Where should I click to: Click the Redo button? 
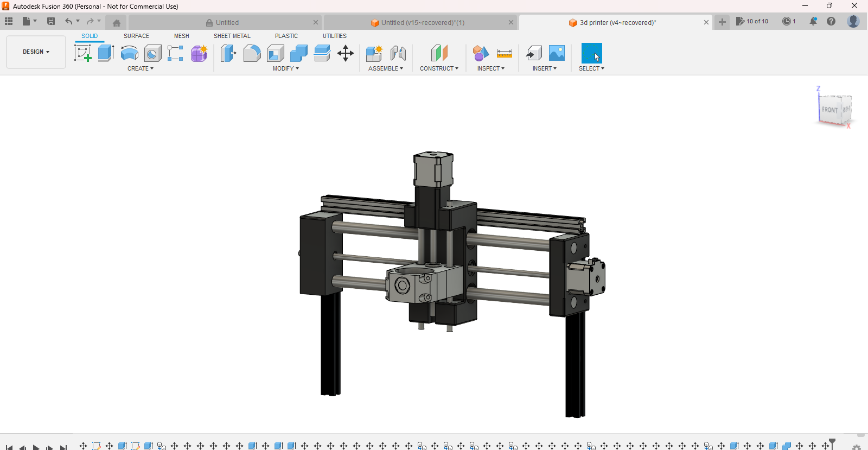pos(90,21)
